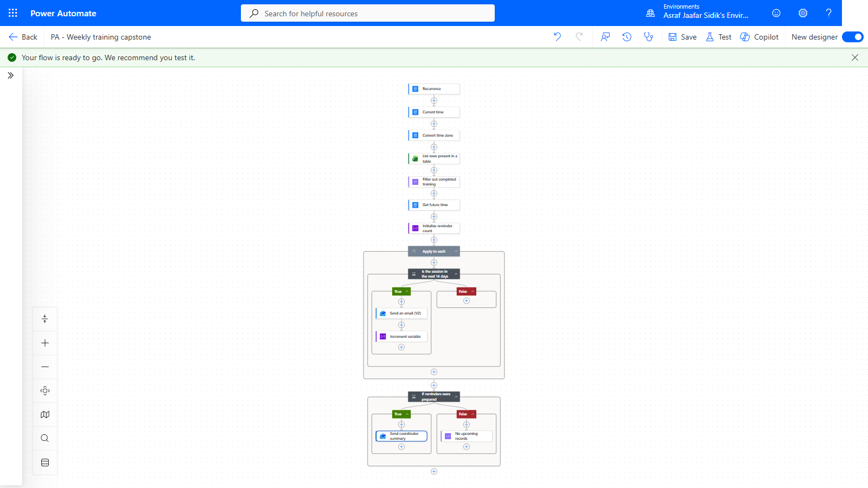Collapse the False branch above No upcoming records
The height and width of the screenshot is (488, 868).
(473, 414)
